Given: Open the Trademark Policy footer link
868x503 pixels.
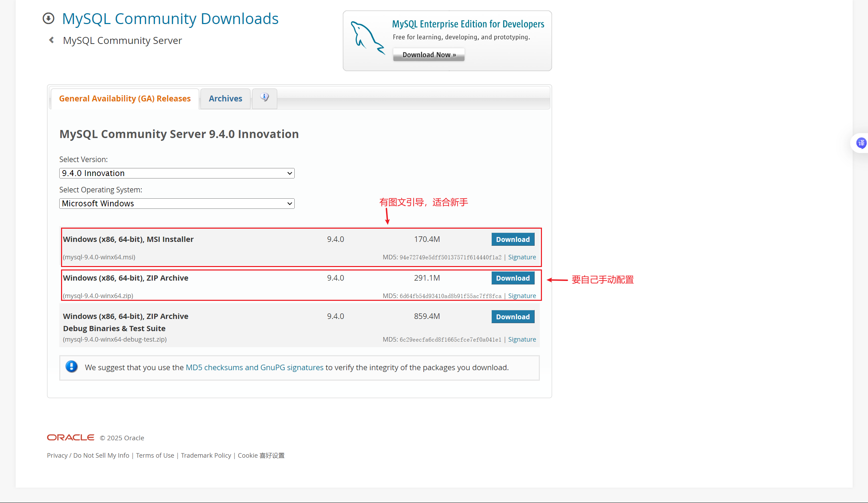Looking at the screenshot, I should tap(206, 456).
